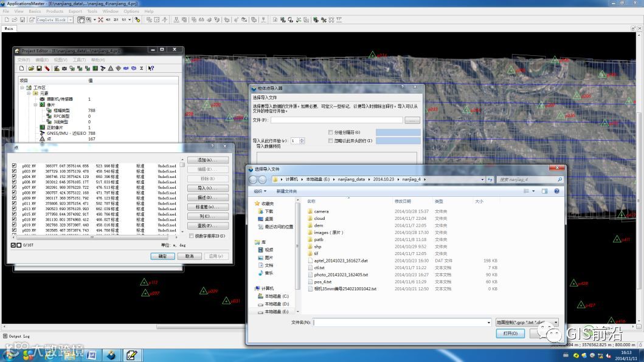Click the context help arrow icon in Project Editor
This screenshot has height=362, width=644.
pos(151,69)
